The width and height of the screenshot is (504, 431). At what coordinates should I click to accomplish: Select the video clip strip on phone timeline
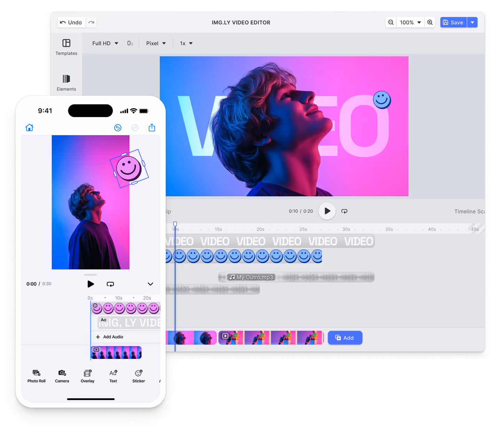pyautogui.click(x=116, y=352)
